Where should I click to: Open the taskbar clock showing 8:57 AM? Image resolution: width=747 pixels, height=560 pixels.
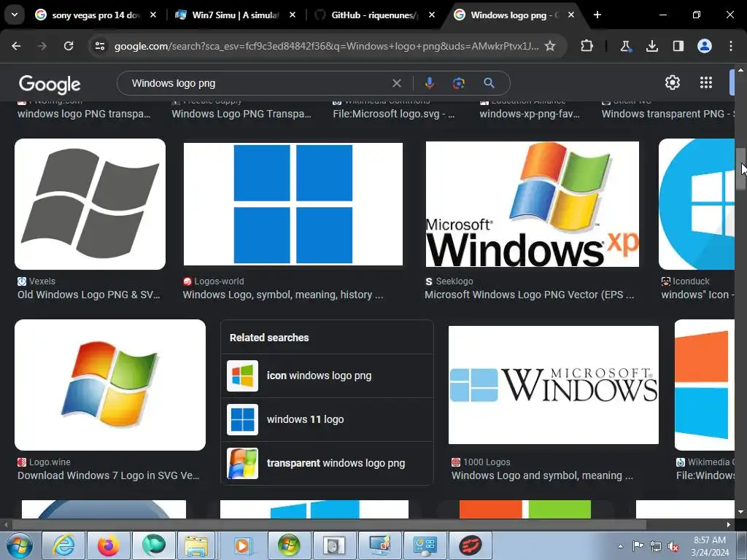(x=710, y=546)
